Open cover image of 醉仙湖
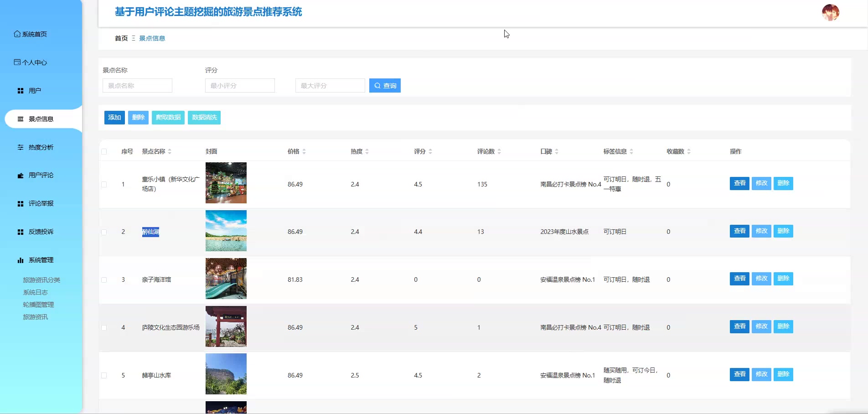Screen dimensions: 868x414 [226, 231]
